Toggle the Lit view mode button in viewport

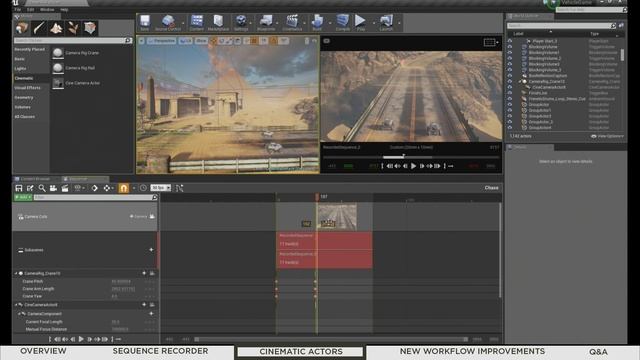pos(185,41)
